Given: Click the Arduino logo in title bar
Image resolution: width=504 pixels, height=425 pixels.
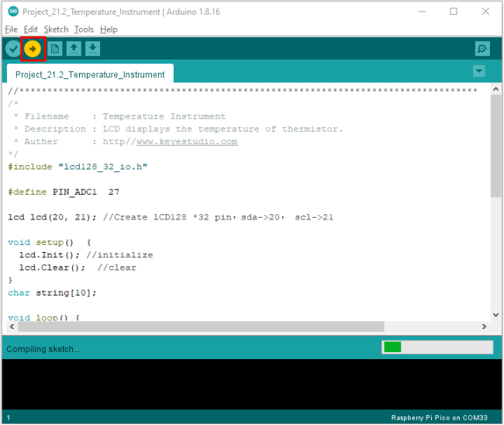Looking at the screenshot, I should coord(13,12).
